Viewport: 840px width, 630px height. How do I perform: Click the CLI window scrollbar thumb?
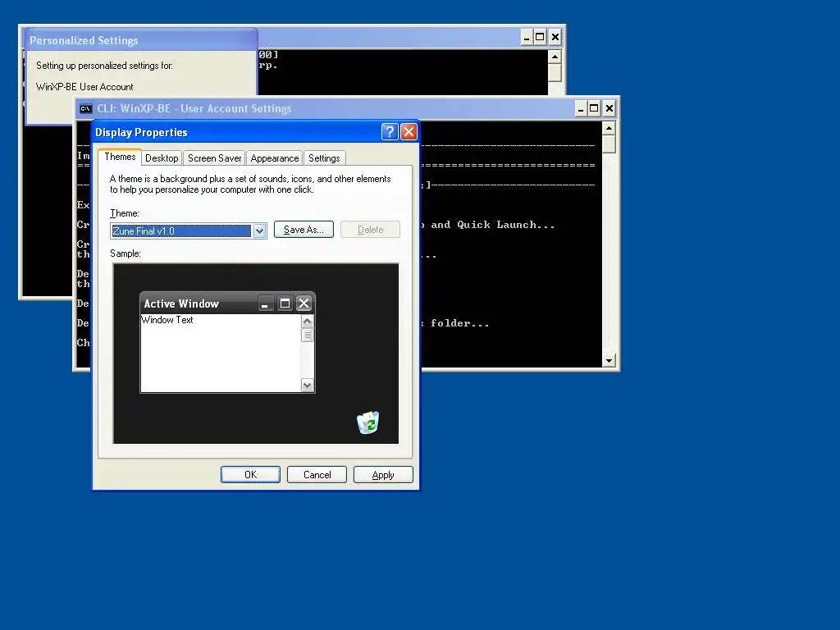[609, 144]
